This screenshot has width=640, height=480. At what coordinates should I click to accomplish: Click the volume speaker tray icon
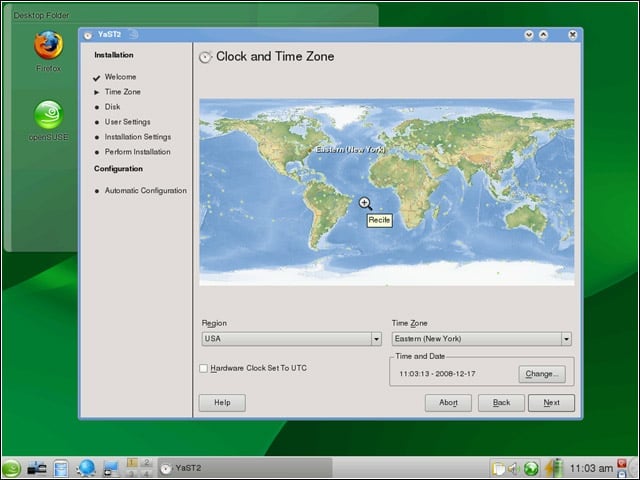point(513,468)
